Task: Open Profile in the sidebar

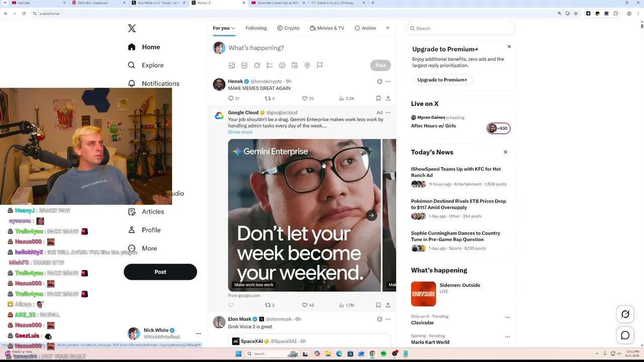Action: [x=144, y=230]
